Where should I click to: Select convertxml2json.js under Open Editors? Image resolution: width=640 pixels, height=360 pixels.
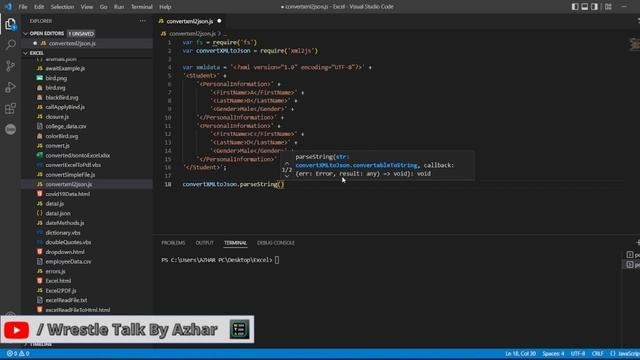(72, 43)
